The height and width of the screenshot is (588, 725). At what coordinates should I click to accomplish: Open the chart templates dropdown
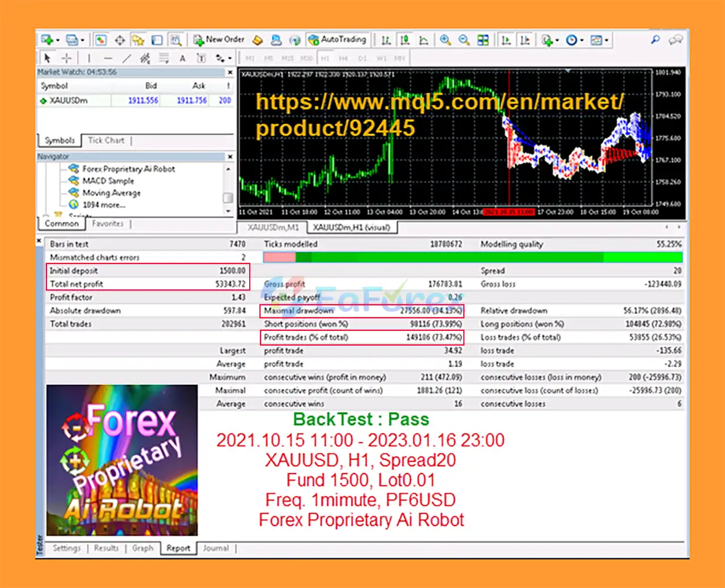click(606, 40)
